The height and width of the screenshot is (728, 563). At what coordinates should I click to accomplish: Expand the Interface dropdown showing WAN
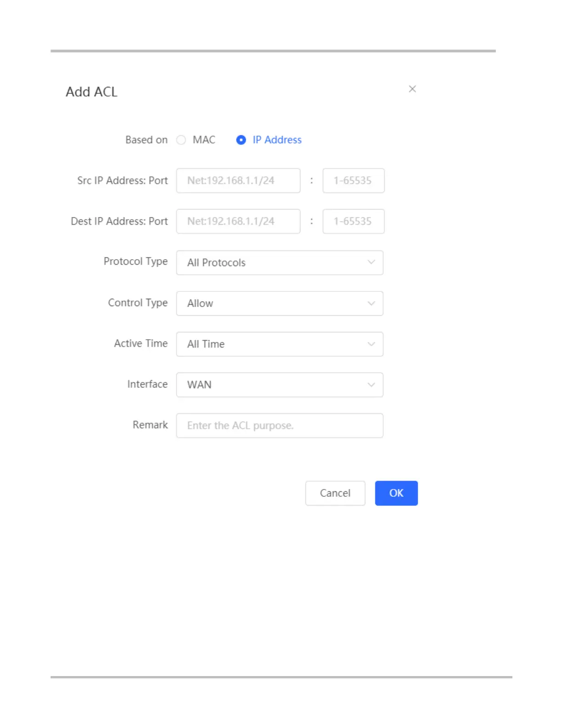[x=279, y=385]
